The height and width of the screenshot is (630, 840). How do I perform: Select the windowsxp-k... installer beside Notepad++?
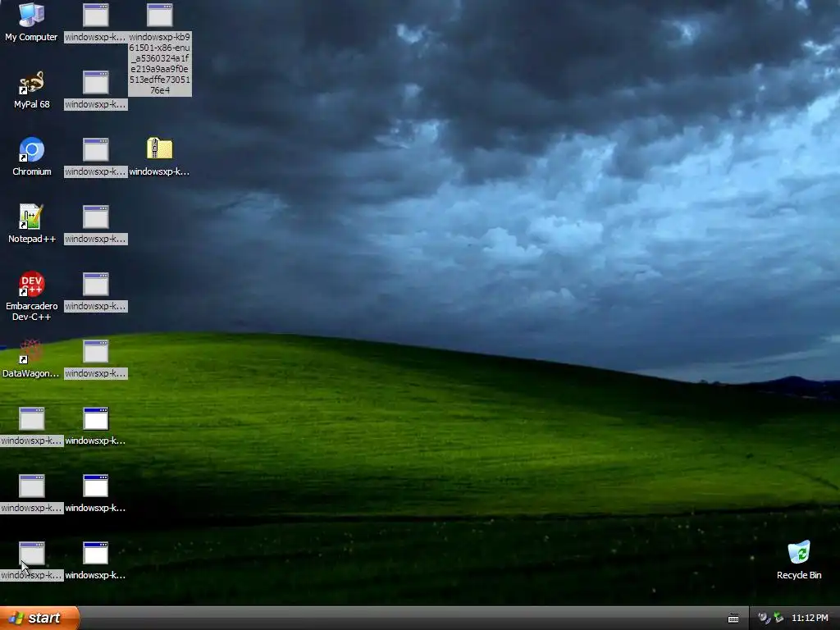click(95, 217)
